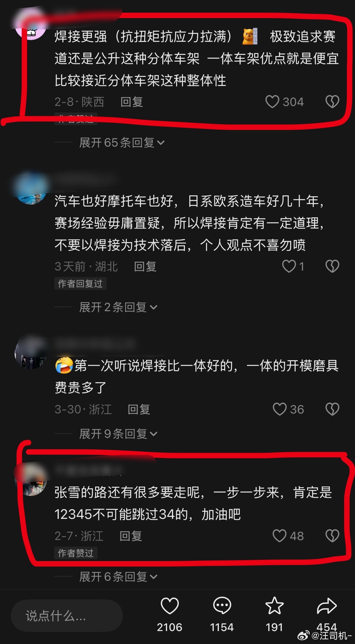Like the 3-30 浙江 comment with 36 likes

coord(279,409)
